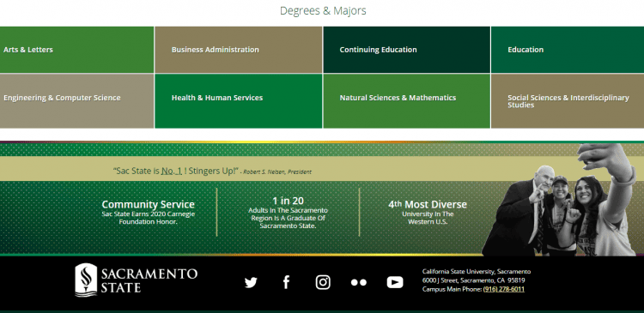
Task: Open the Flickr icon in footer
Action: [x=359, y=282]
